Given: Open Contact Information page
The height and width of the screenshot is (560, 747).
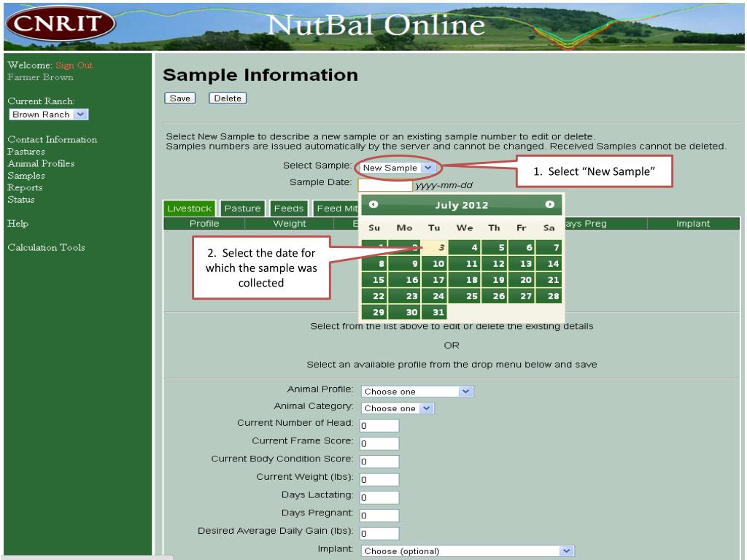Looking at the screenshot, I should [x=53, y=139].
